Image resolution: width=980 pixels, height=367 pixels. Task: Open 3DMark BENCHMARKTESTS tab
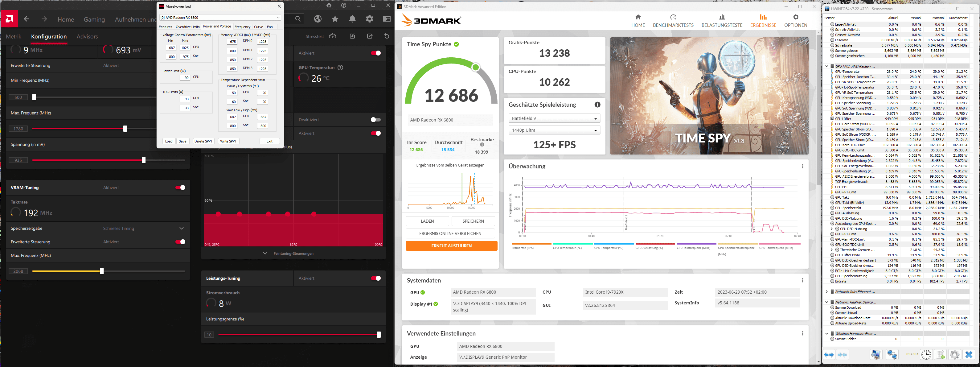pyautogui.click(x=673, y=21)
